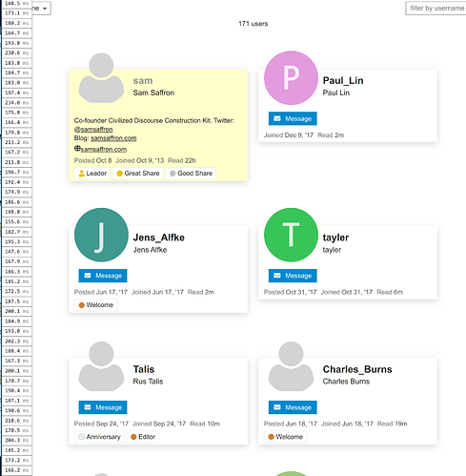Click the Posted Oct 8 text

point(93,160)
